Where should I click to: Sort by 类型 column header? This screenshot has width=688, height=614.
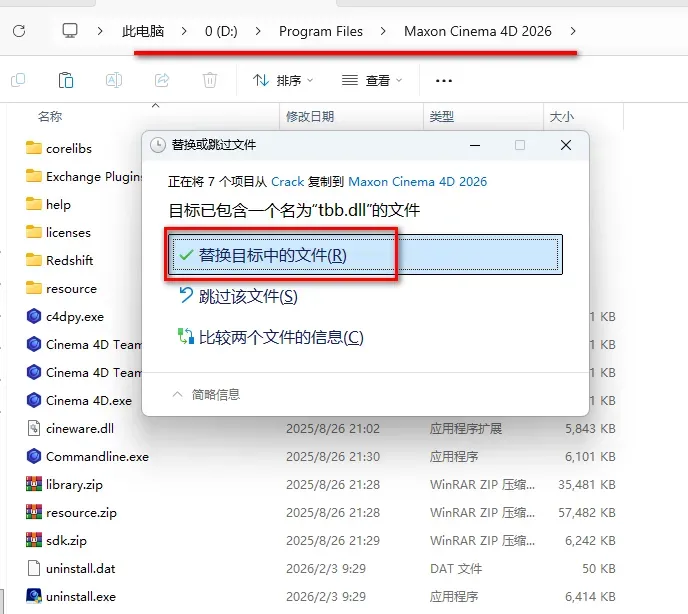[441, 117]
